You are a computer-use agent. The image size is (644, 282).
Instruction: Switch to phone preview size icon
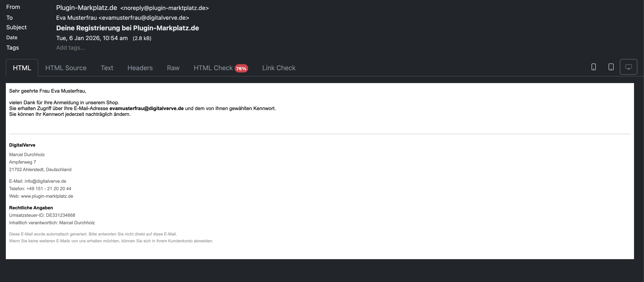[593, 67]
